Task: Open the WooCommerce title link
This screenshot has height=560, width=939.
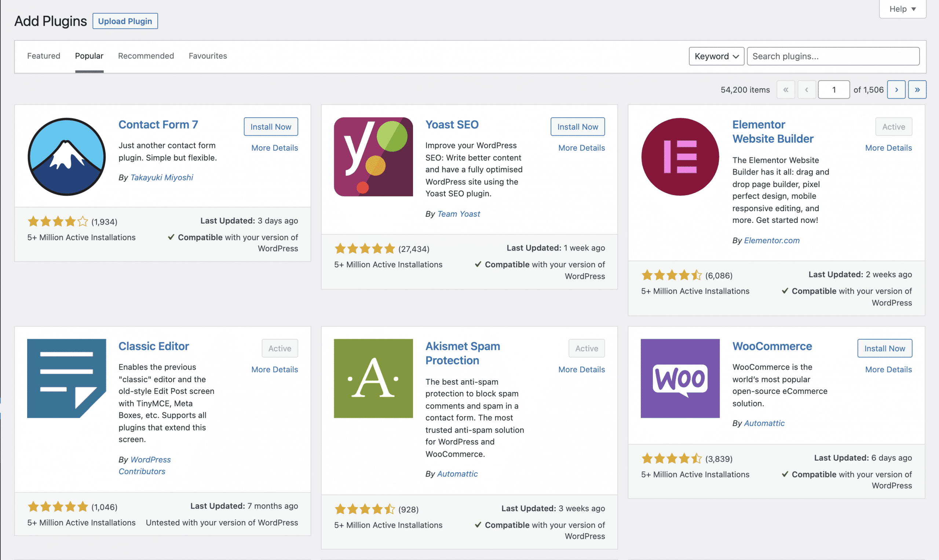Action: coord(772,346)
